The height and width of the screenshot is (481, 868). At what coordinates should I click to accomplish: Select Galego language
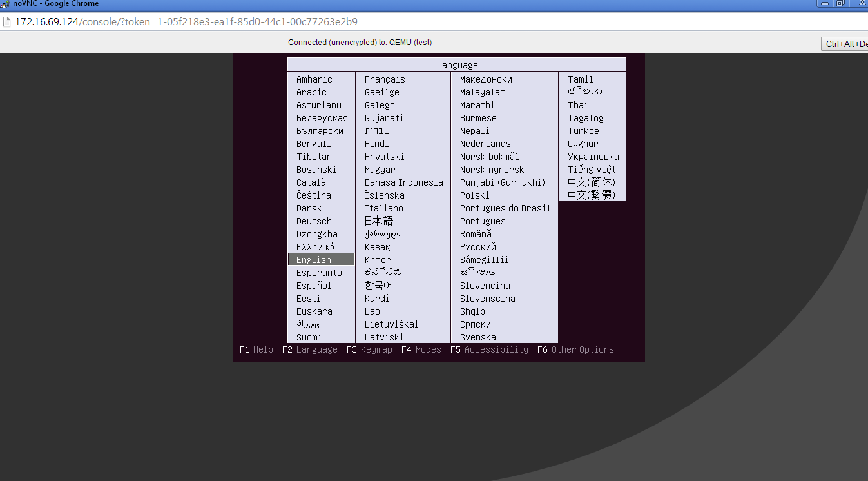[x=380, y=105]
